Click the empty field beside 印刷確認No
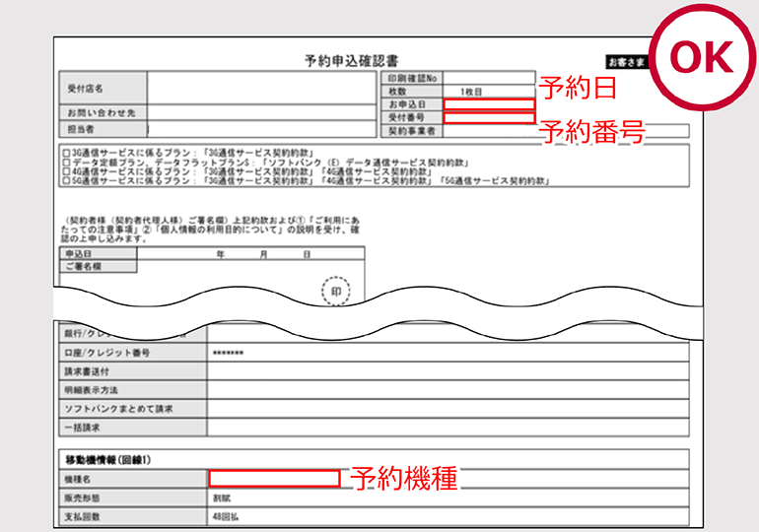 489,78
